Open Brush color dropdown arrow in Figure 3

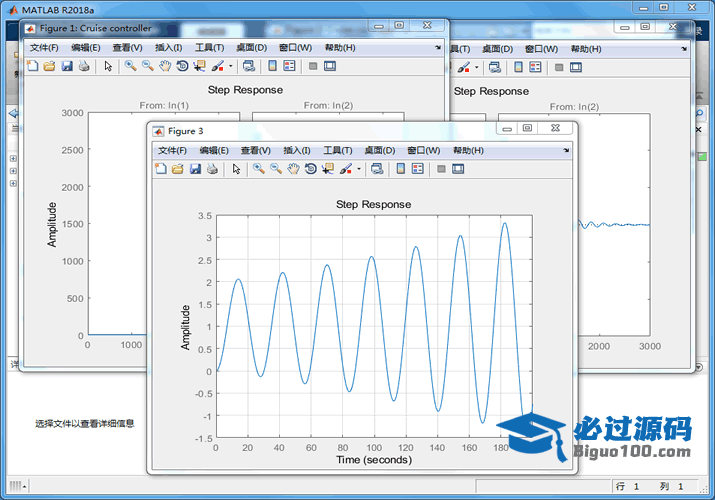tap(359, 169)
